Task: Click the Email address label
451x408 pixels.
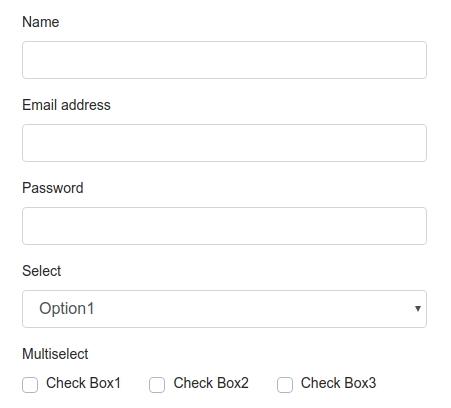Action: click(66, 105)
